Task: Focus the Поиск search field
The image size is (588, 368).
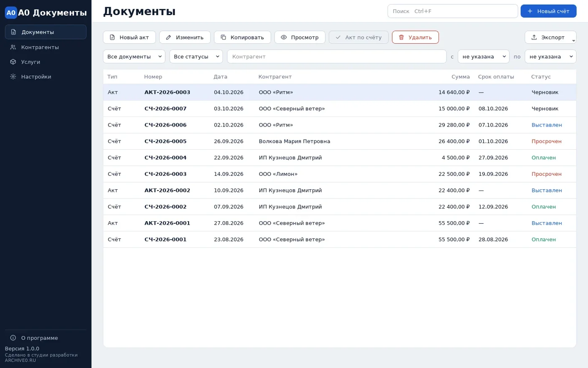Action: 453,11
